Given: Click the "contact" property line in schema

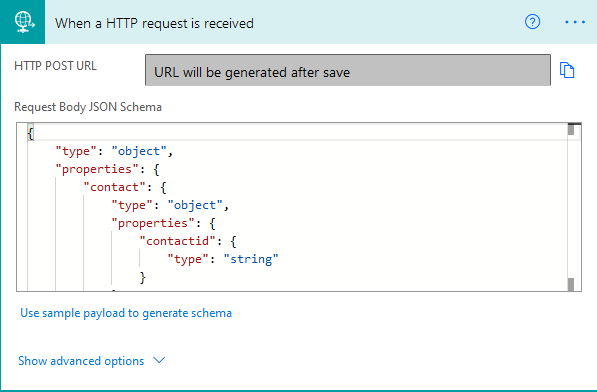Looking at the screenshot, I should (125, 187).
